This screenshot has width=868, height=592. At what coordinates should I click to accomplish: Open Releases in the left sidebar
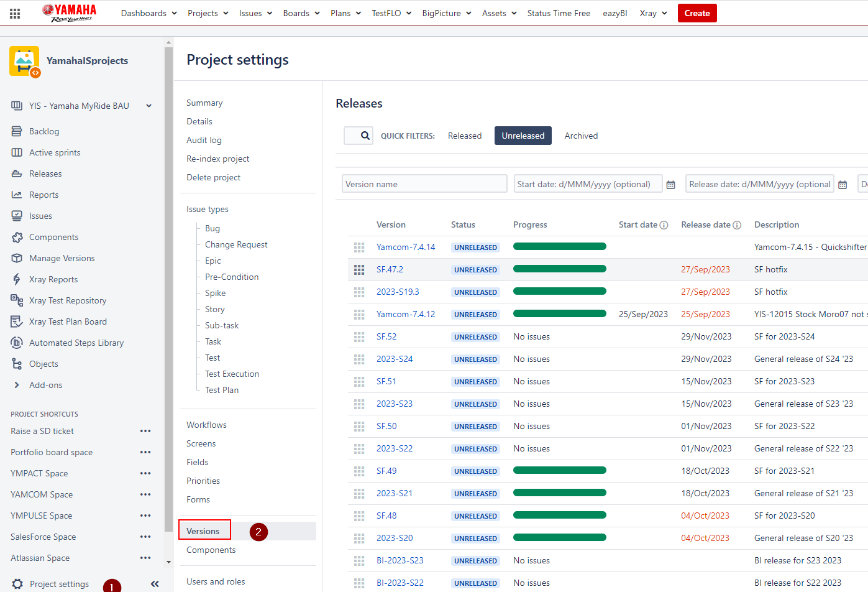45,173
